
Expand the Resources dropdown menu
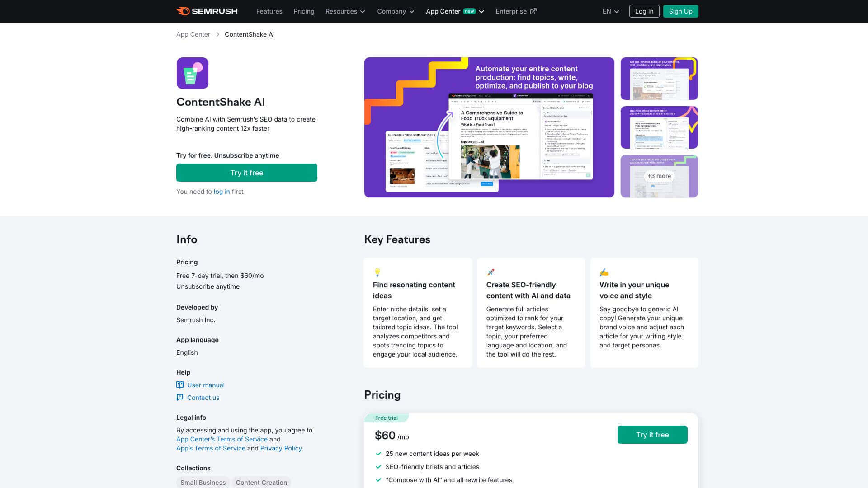click(x=345, y=11)
